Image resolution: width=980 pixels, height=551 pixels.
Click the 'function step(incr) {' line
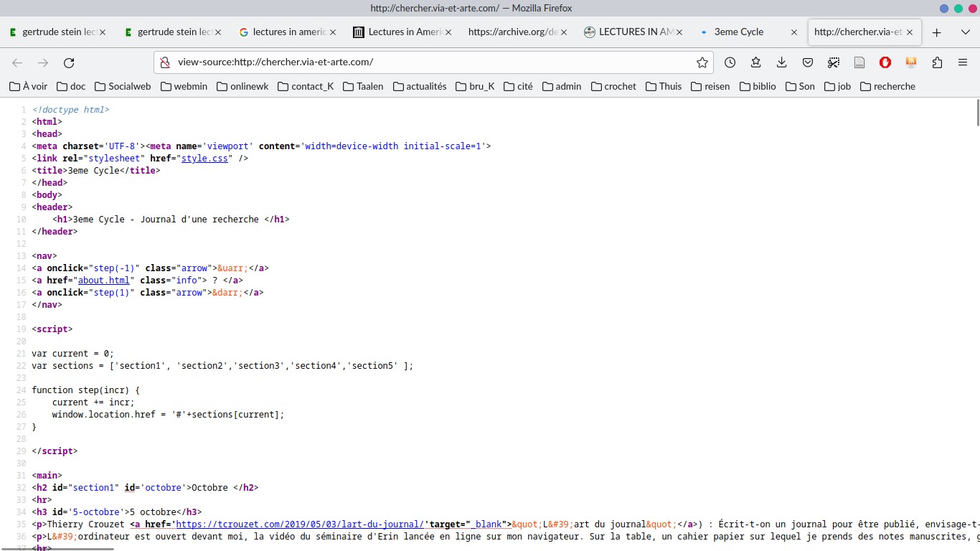click(x=85, y=390)
